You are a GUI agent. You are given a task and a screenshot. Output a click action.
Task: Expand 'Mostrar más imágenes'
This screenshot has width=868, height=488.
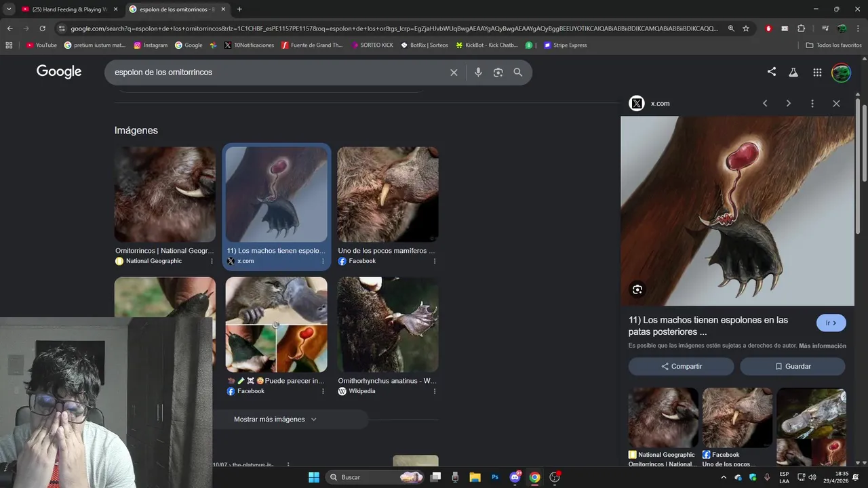pyautogui.click(x=275, y=420)
